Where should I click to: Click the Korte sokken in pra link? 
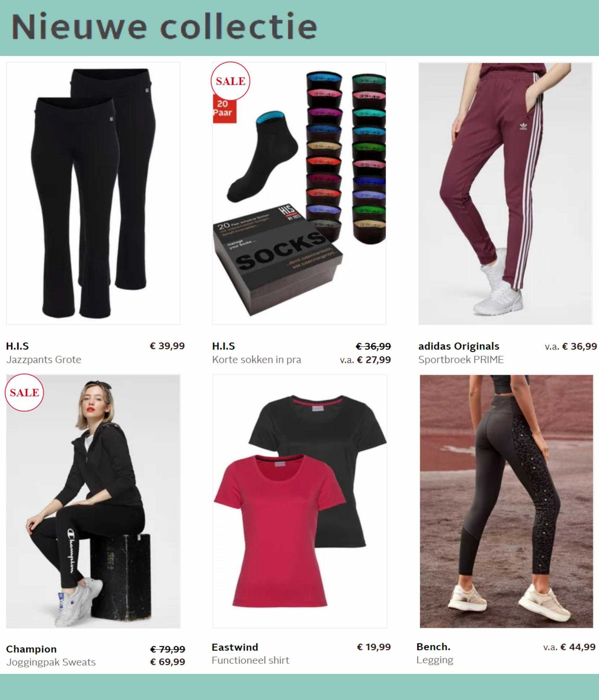tap(256, 360)
